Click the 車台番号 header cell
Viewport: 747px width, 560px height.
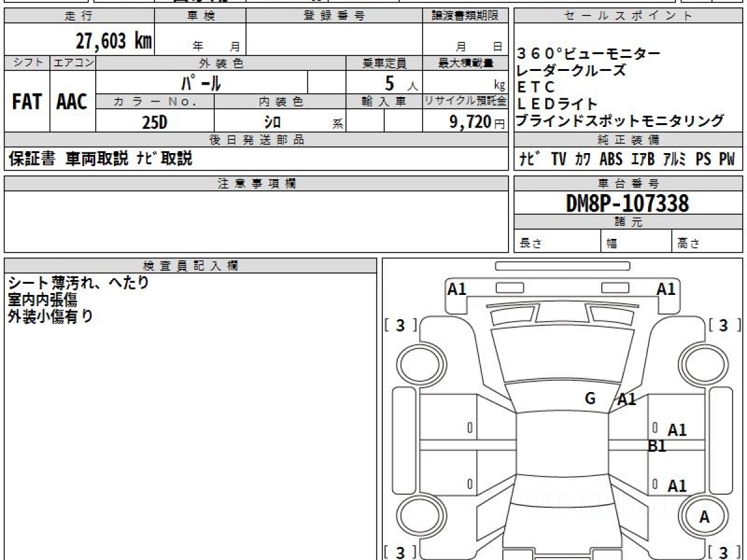628,184
